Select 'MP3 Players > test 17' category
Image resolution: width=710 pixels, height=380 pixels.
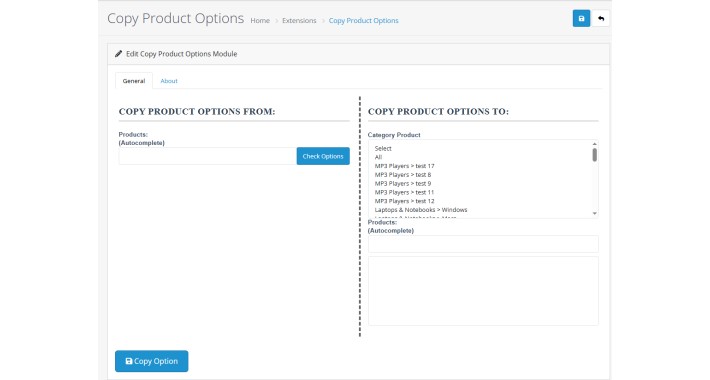pos(480,166)
